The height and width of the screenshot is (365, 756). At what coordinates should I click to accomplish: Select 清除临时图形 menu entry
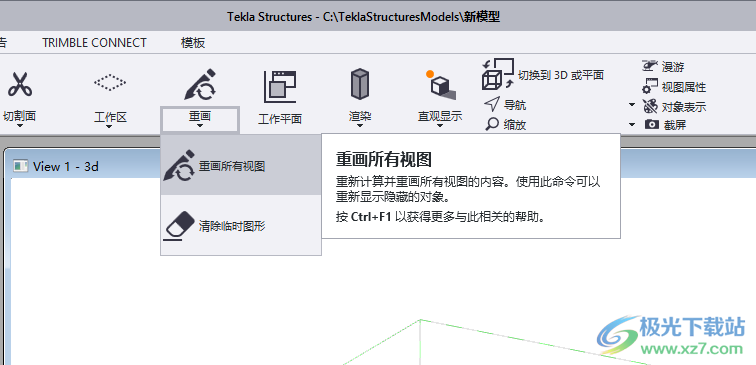pos(241,225)
